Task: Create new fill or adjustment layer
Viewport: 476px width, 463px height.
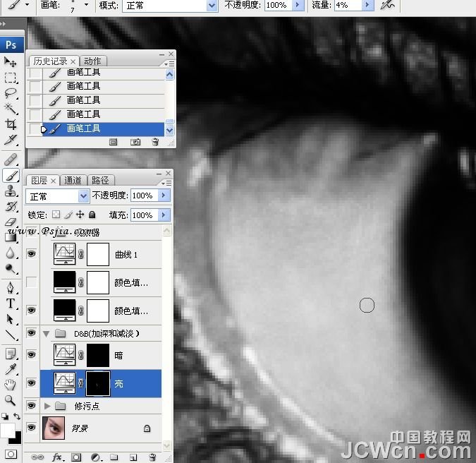Action: coord(96,457)
